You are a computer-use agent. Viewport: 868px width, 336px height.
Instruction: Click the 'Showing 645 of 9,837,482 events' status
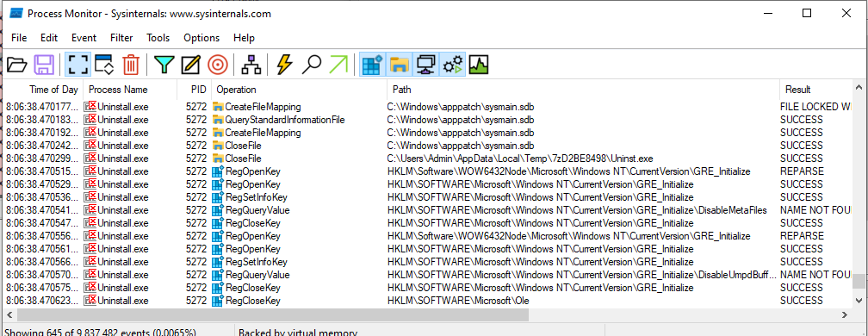point(100,333)
